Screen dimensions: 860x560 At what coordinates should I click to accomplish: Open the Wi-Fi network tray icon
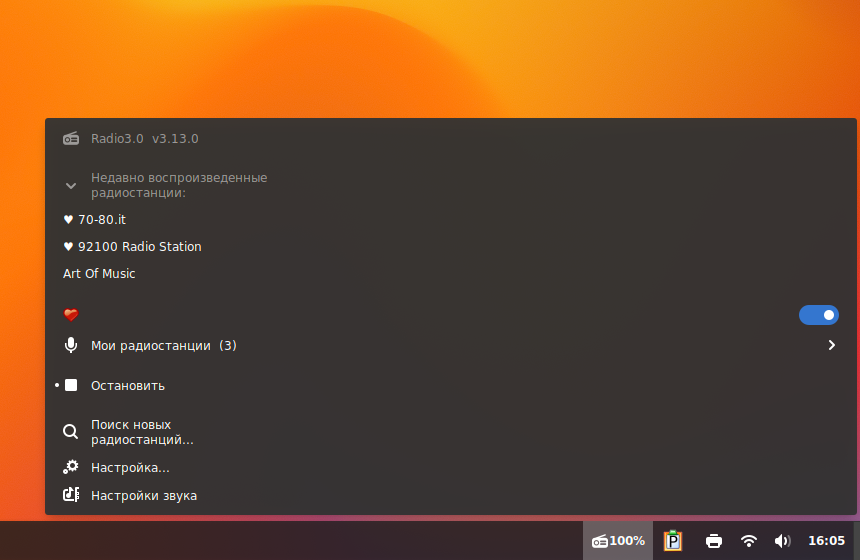pos(749,541)
